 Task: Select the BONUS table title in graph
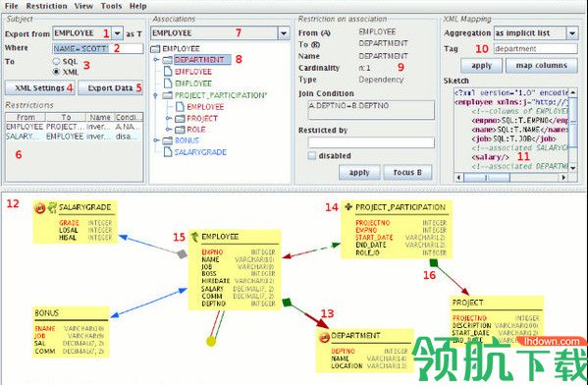[x=47, y=313]
